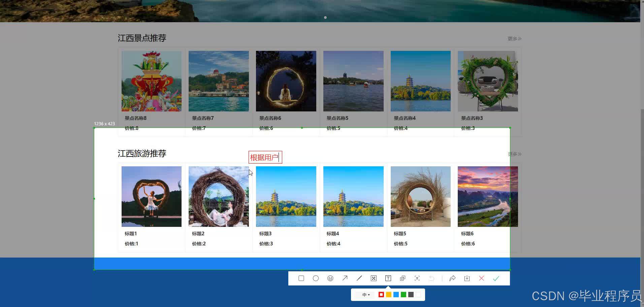This screenshot has width=644, height=307.
Task: Select the ellipse annotation tool
Action: (316, 278)
